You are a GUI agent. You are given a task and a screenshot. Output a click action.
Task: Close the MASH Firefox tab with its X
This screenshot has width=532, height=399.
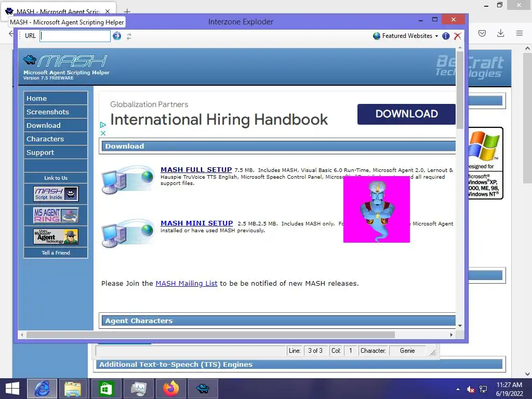(108, 11)
